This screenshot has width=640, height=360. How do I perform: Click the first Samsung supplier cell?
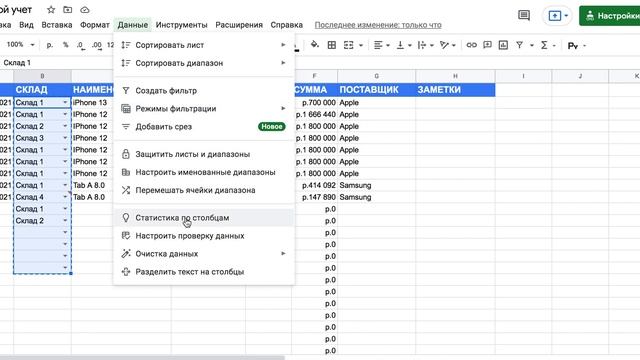pos(376,185)
